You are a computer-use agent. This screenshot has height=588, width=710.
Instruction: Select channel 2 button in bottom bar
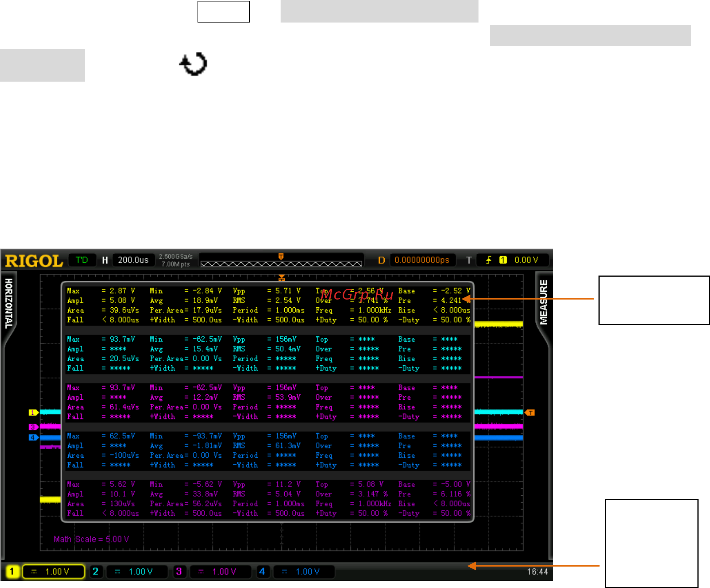click(x=96, y=571)
